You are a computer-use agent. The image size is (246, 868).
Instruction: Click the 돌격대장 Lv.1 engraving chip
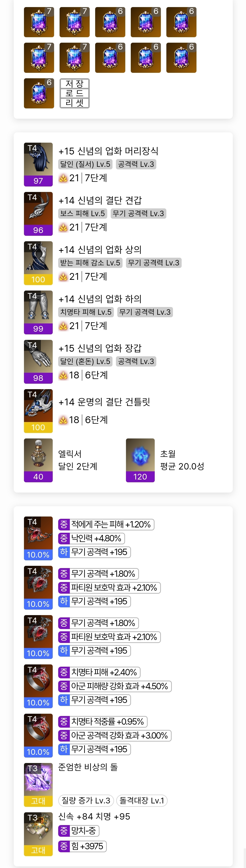tap(142, 800)
